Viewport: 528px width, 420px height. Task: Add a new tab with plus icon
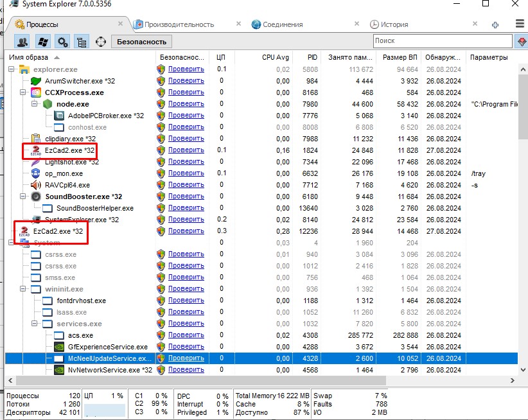tap(495, 24)
